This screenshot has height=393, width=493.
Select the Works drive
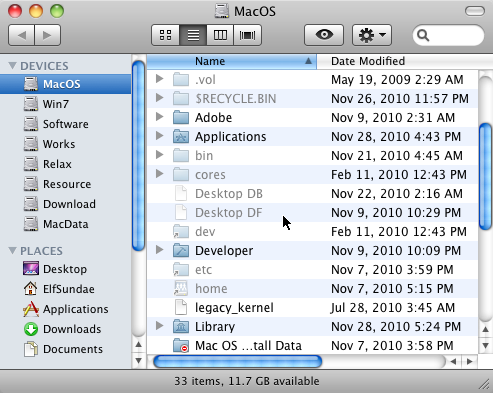(66, 144)
